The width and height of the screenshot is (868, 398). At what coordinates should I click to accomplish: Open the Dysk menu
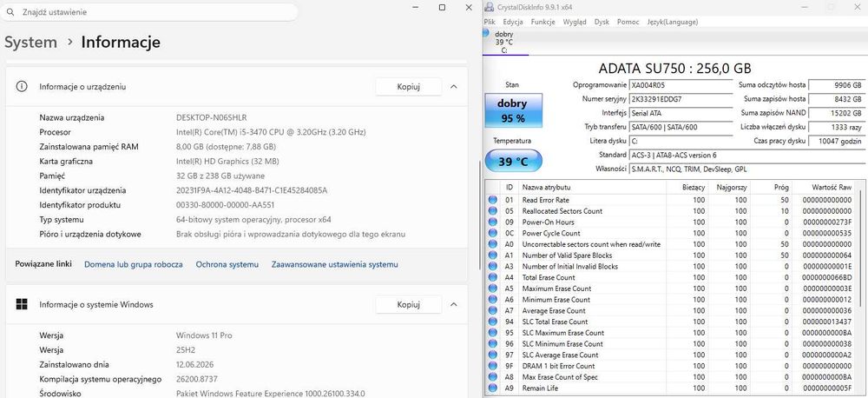(602, 23)
